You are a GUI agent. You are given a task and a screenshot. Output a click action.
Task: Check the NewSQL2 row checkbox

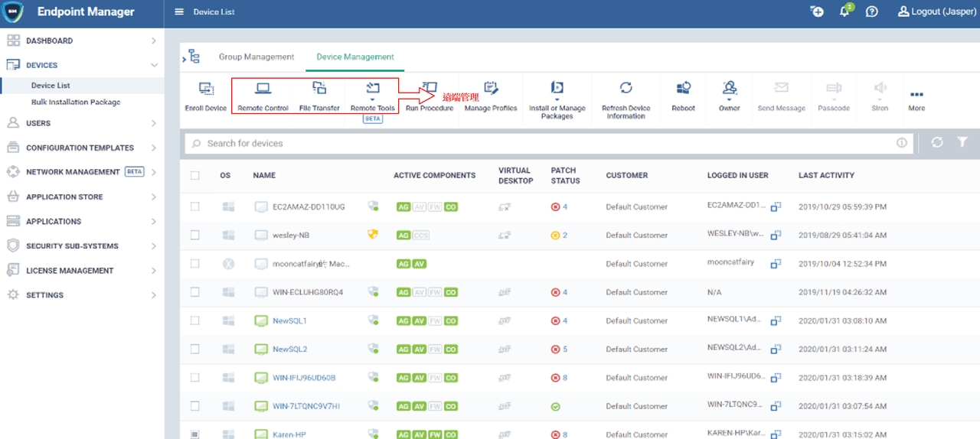pyautogui.click(x=195, y=349)
